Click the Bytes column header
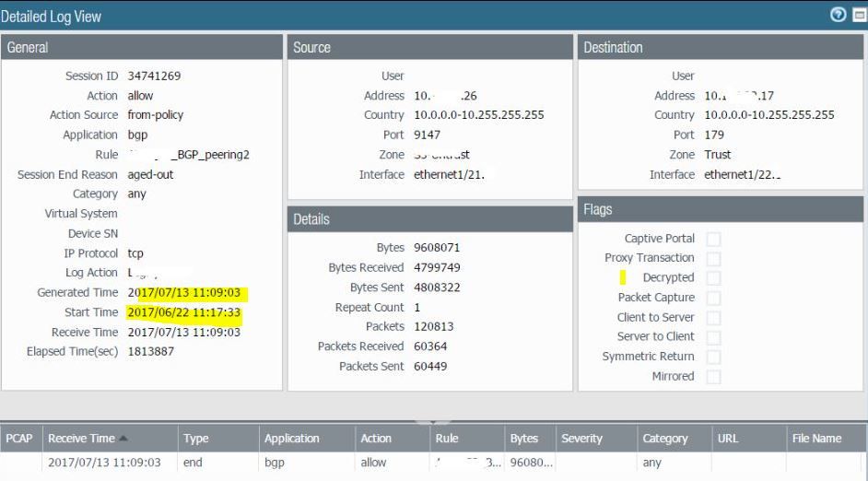The width and height of the screenshot is (868, 481). click(523, 439)
